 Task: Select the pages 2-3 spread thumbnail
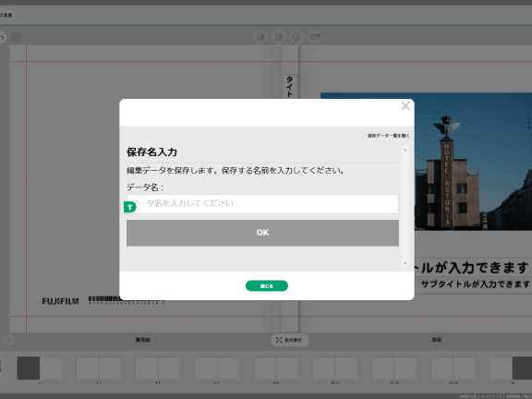pyautogui.click(x=99, y=368)
